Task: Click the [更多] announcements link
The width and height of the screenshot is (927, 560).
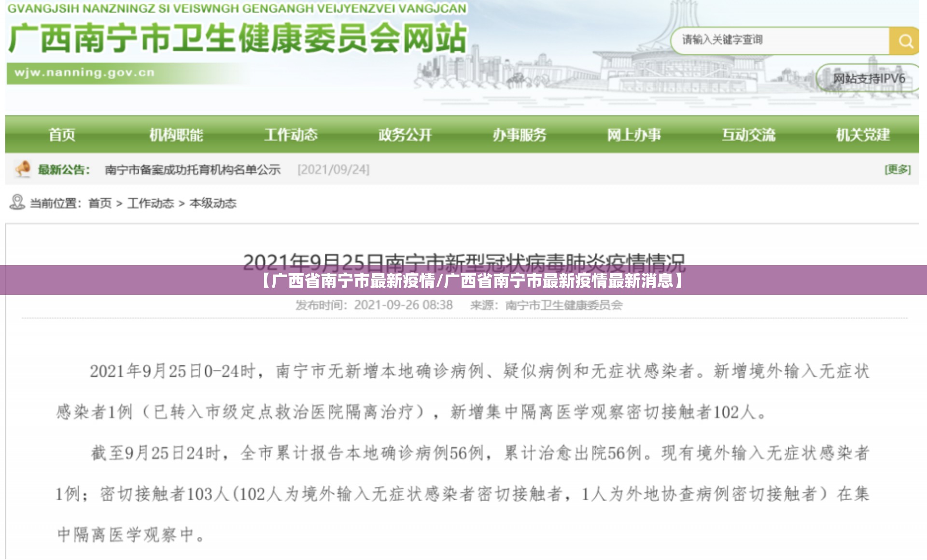Action: (x=898, y=169)
